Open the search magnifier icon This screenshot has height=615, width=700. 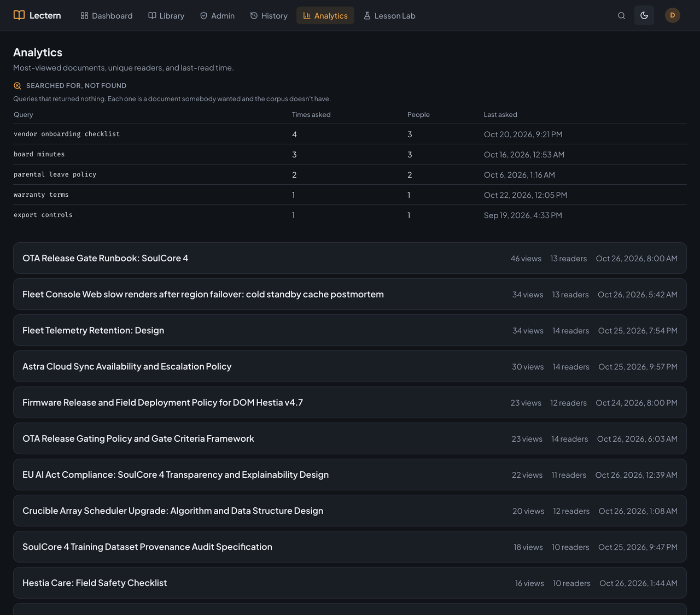[x=621, y=16]
